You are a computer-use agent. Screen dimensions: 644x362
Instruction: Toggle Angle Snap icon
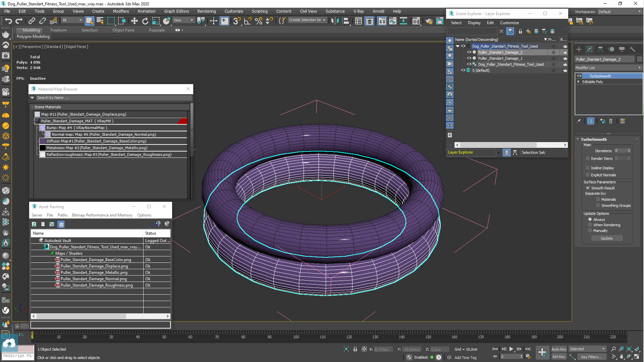pos(248,21)
